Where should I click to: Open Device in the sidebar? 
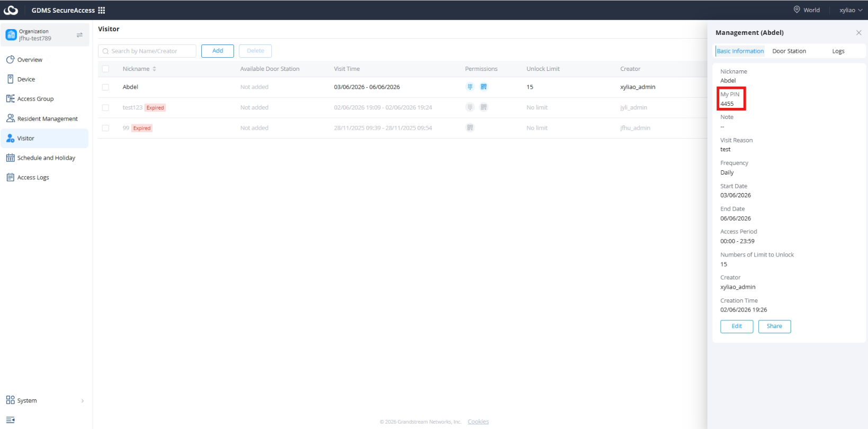point(44,79)
